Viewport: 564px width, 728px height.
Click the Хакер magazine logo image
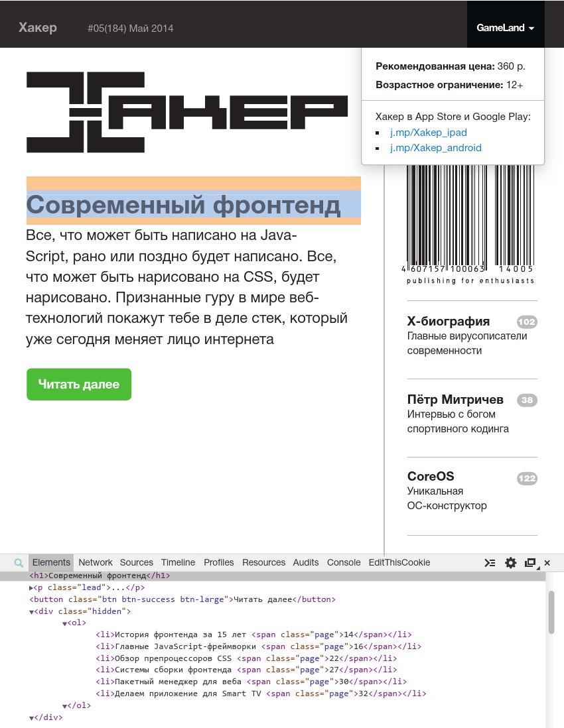point(186,112)
